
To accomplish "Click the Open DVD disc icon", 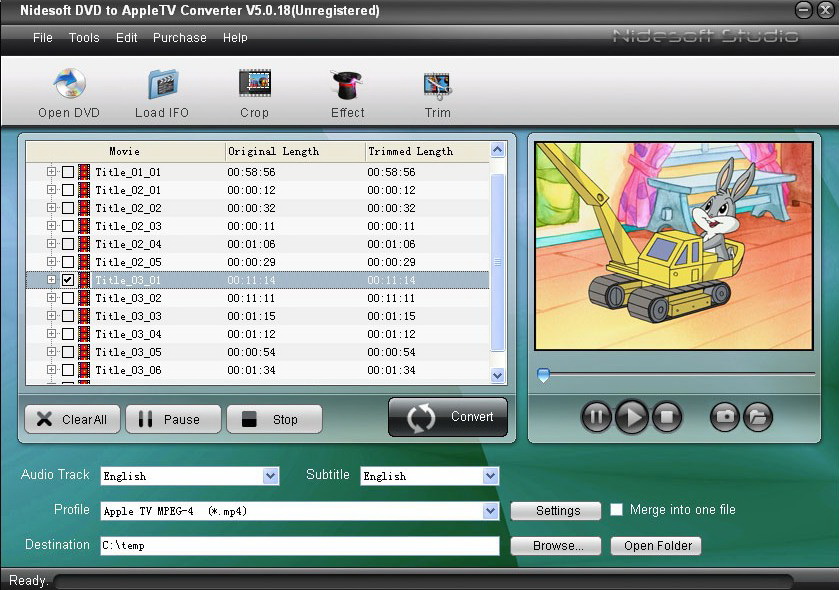I will (68, 83).
